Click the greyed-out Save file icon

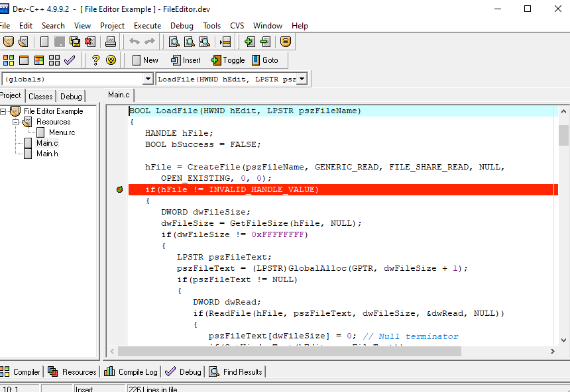click(60, 42)
